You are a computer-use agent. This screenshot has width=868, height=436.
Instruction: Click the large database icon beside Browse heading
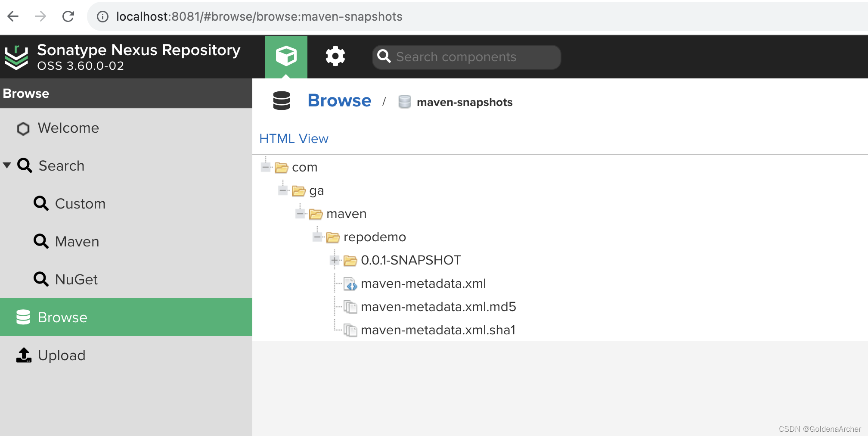pos(282,101)
